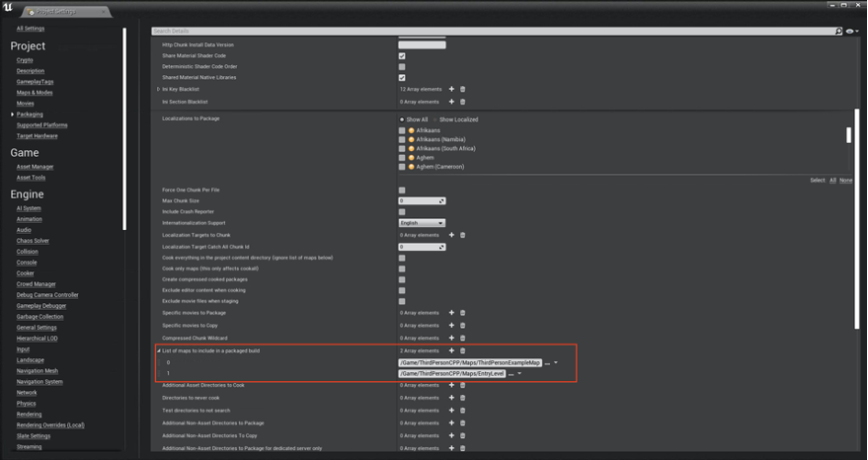Open Maps & Modes settings

[35, 93]
